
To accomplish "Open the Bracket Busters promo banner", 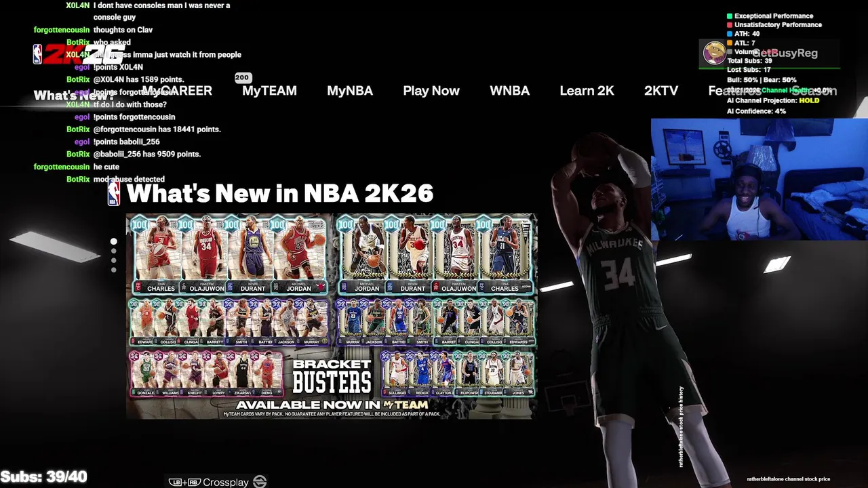I will (x=332, y=316).
